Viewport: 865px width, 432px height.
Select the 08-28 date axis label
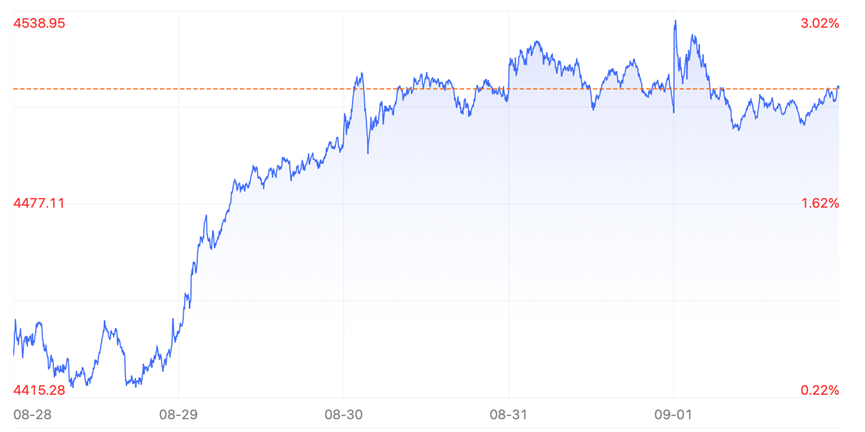(x=27, y=413)
